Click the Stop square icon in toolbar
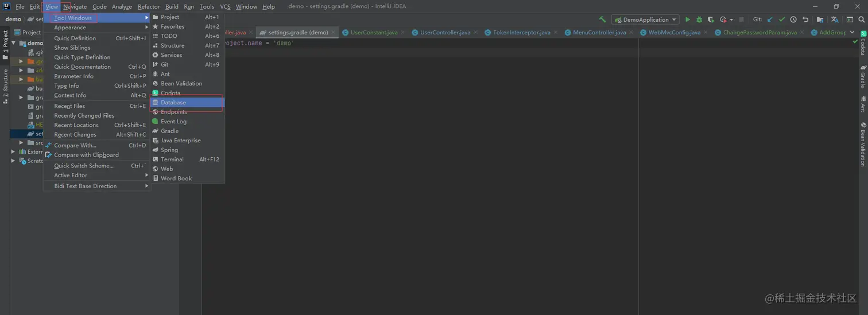 pyautogui.click(x=741, y=20)
